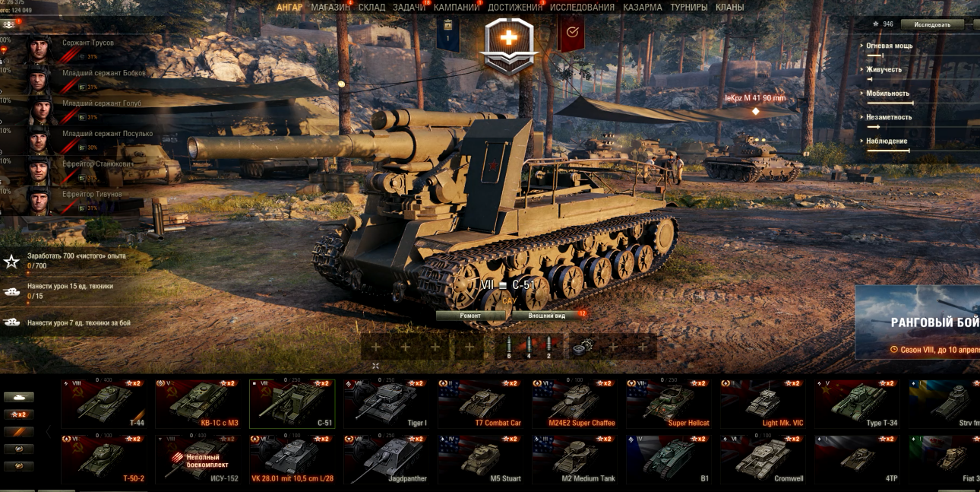The image size is (980, 492).
Task: Select the third shell with count 2
Action: (548, 347)
